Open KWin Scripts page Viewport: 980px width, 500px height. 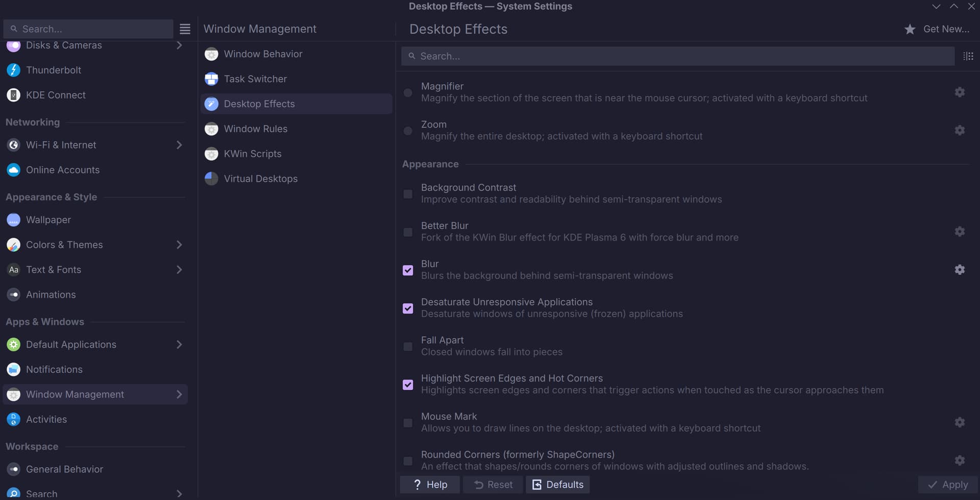point(296,154)
